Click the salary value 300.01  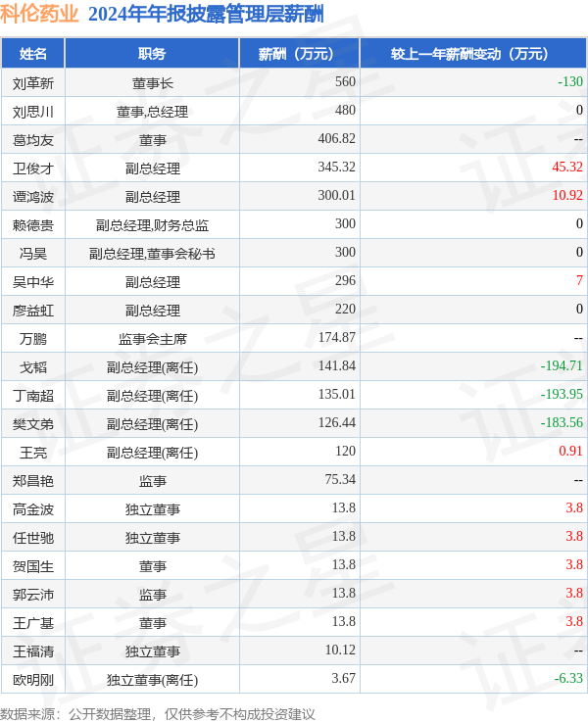pyautogui.click(x=337, y=196)
